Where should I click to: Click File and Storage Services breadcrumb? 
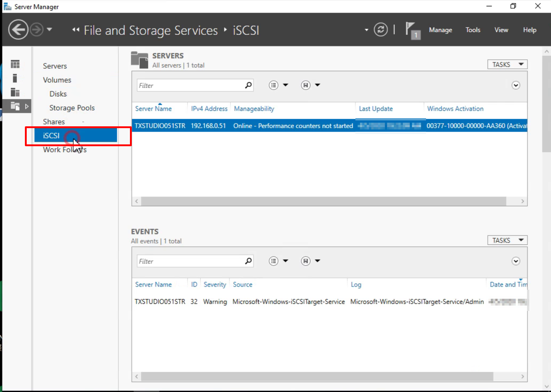(151, 30)
